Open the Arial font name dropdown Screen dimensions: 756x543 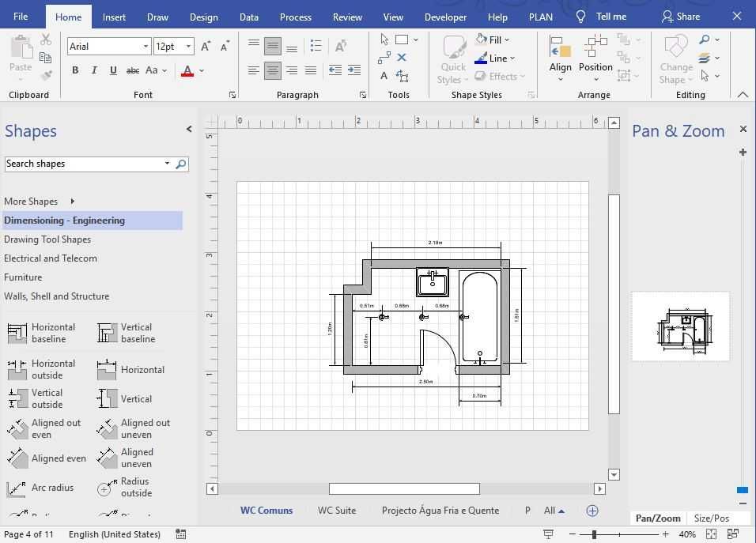pyautogui.click(x=146, y=47)
